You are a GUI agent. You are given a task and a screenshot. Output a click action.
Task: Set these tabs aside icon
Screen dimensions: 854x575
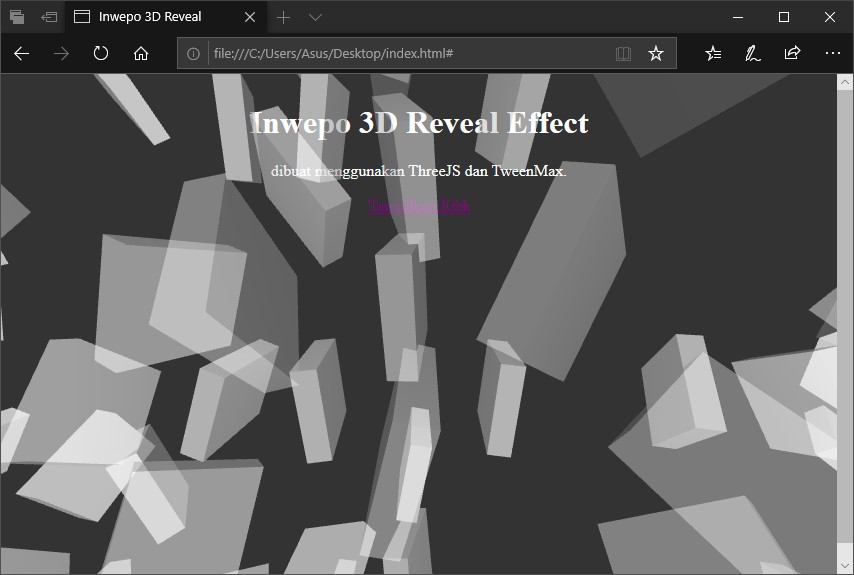pos(49,17)
